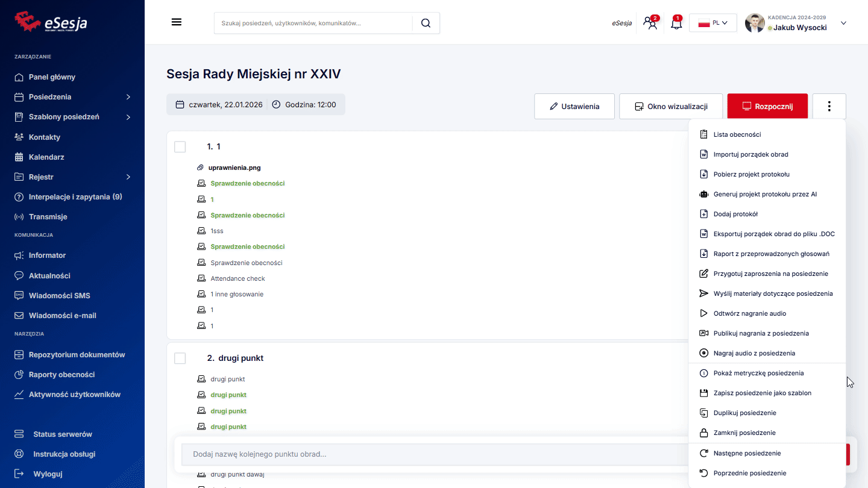This screenshot has height=488, width=868.
Task: Tick the checkbox for agenda item 1
Action: 180,147
